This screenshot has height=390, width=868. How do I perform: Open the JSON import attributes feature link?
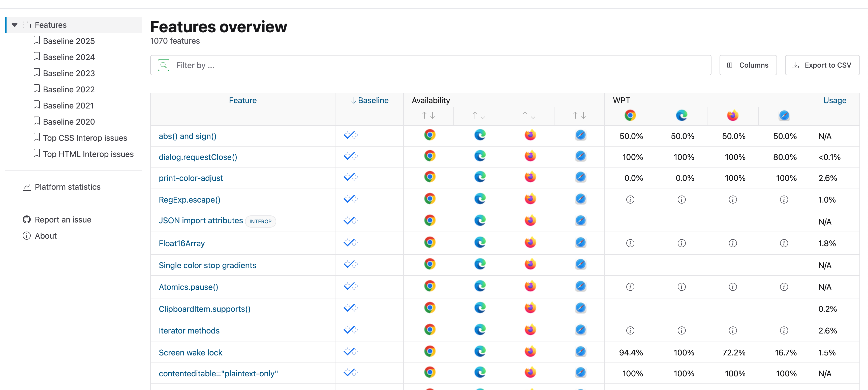click(x=200, y=221)
